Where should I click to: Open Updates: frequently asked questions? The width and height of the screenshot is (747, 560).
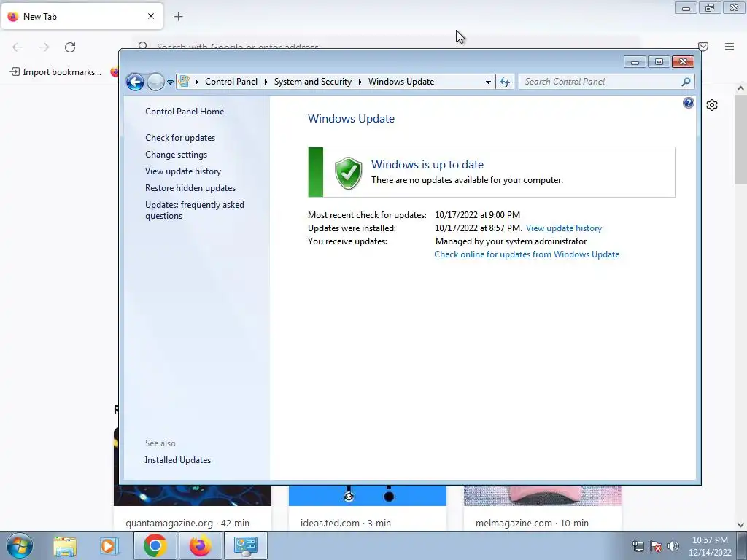click(x=194, y=210)
